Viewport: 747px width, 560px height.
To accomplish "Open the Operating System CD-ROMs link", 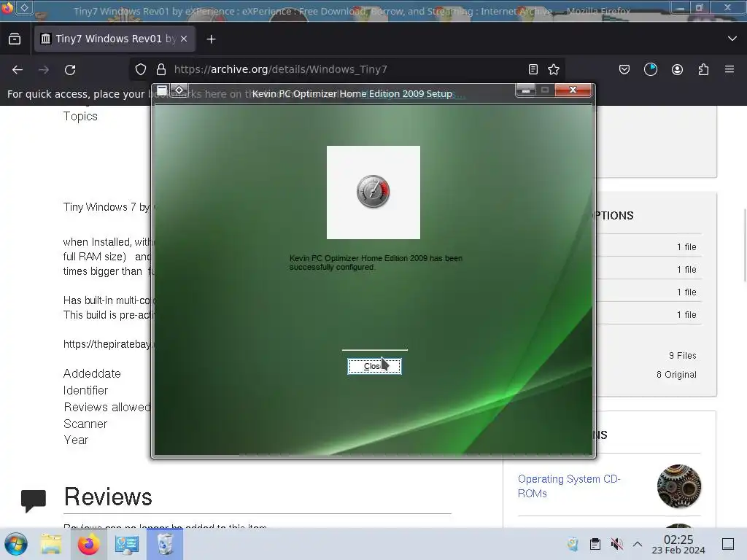I will [569, 486].
